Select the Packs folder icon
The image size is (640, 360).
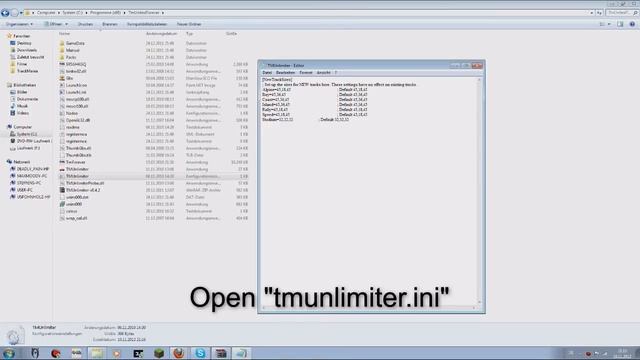click(x=62, y=57)
